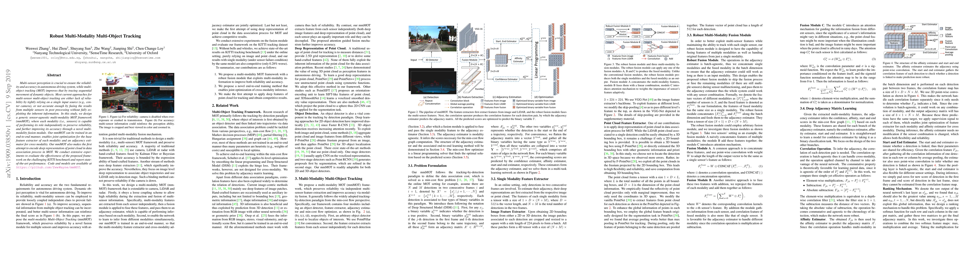Screen dimensions: 980x254
Task: Click the circled-plus Add legend icon in Figure 3
Action: [666, 59]
